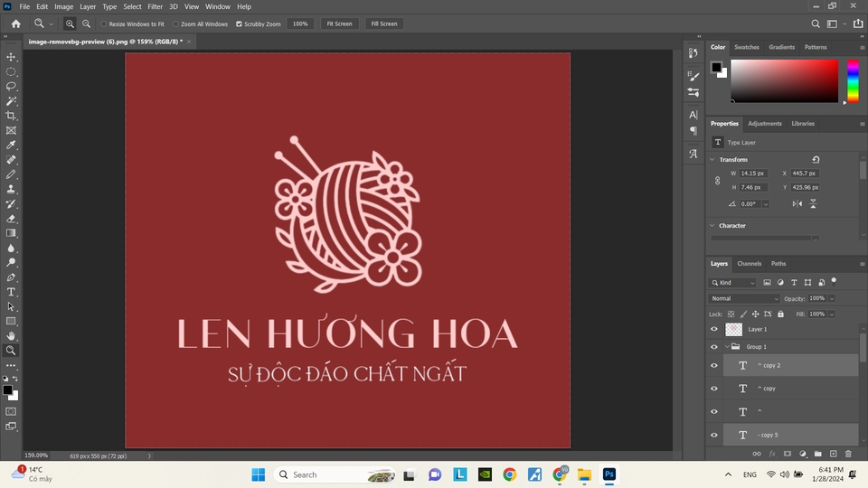This screenshot has height=488, width=868.
Task: Select the Gradient tool
Action: (x=11, y=233)
